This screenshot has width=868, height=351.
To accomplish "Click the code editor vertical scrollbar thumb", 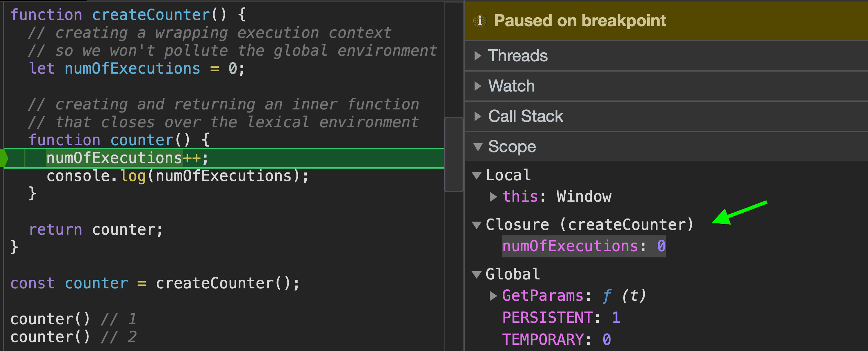I will [454, 154].
